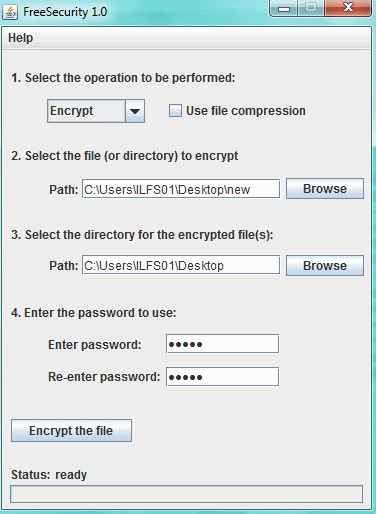The width and height of the screenshot is (376, 514).
Task: Expand the operation dropdown arrow
Action: (x=135, y=111)
